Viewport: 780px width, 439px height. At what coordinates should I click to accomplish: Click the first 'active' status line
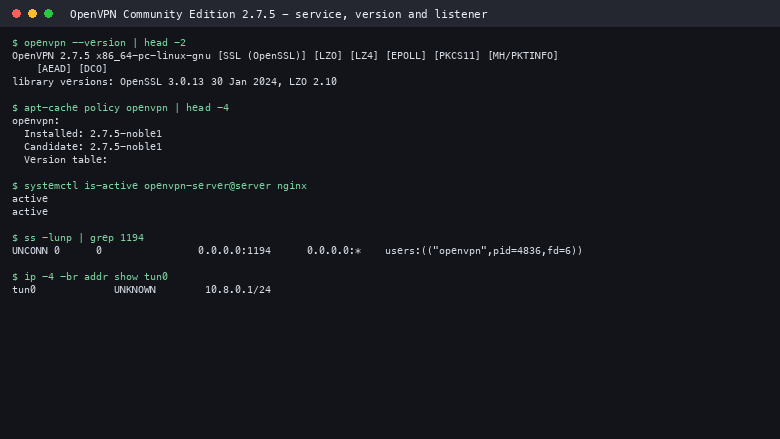click(x=30, y=199)
